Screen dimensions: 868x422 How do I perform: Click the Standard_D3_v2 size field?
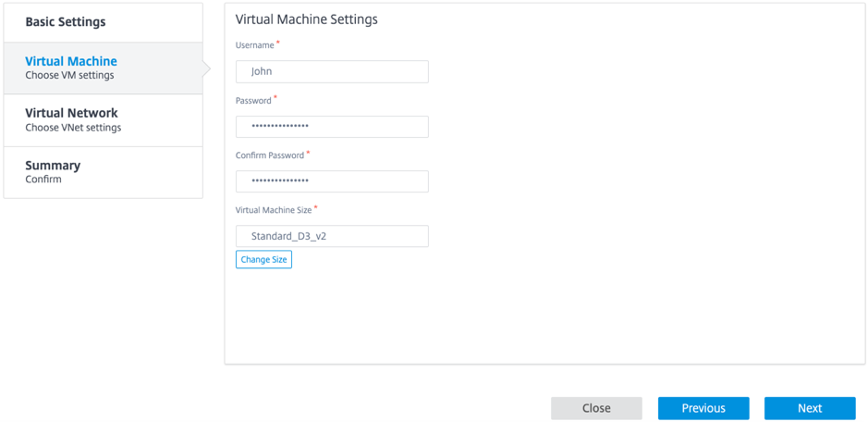[x=332, y=236]
